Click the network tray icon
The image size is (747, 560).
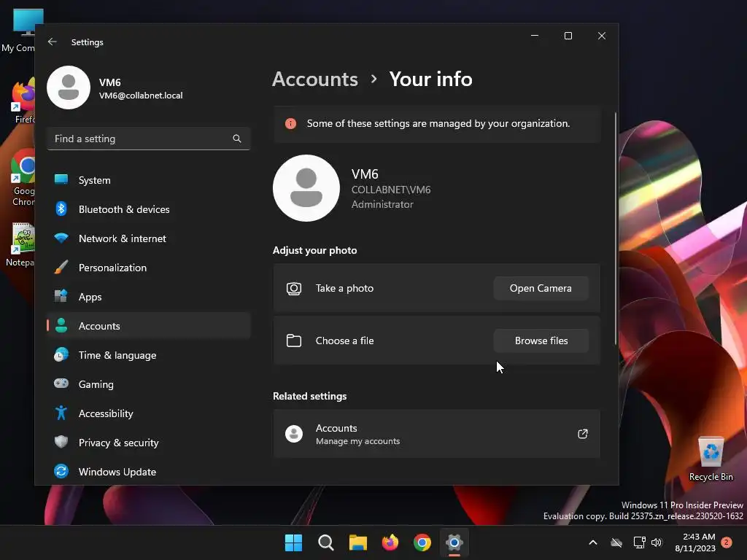tap(639, 542)
